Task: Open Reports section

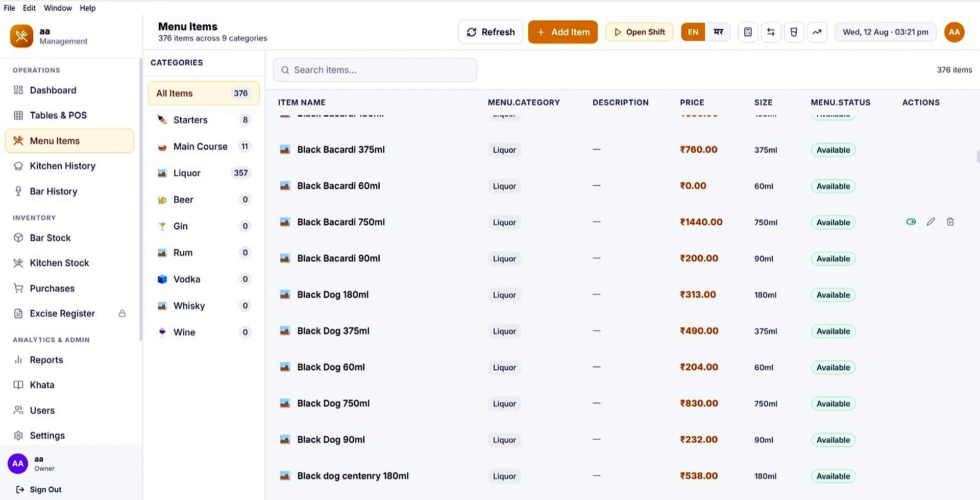Action: click(69, 360)
